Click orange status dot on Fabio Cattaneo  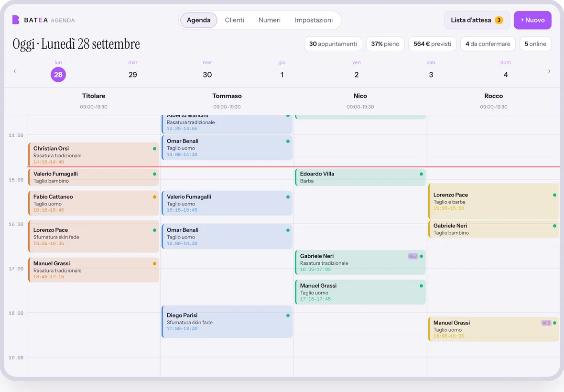[155, 197]
